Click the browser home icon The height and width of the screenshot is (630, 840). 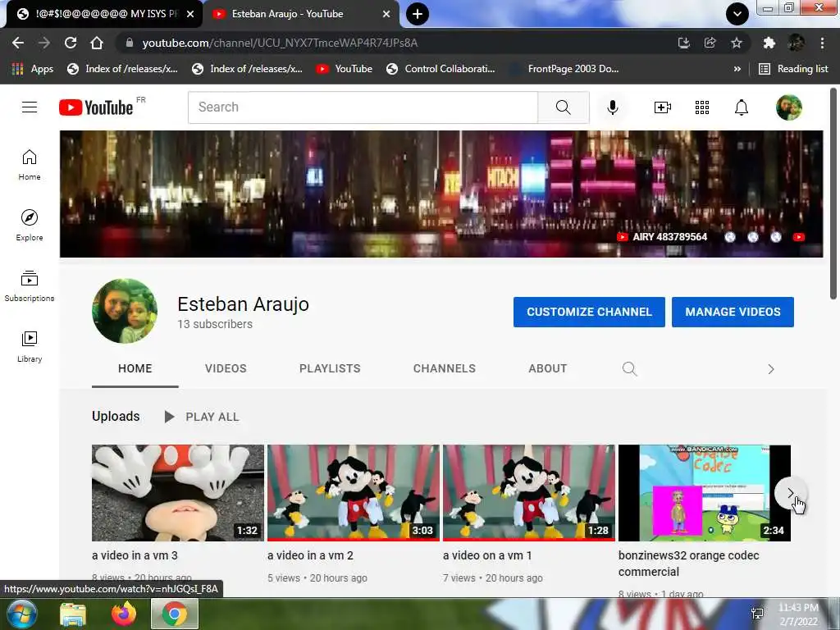[97, 43]
